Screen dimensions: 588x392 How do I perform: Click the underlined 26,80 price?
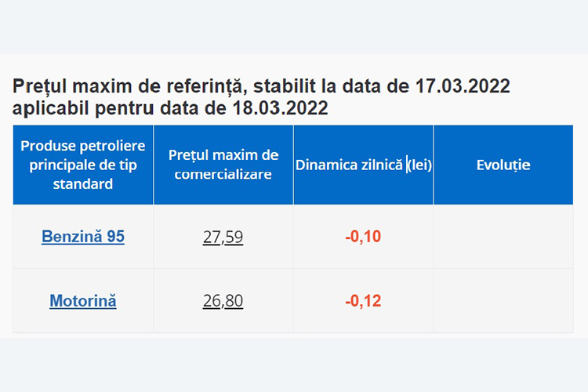tap(223, 301)
